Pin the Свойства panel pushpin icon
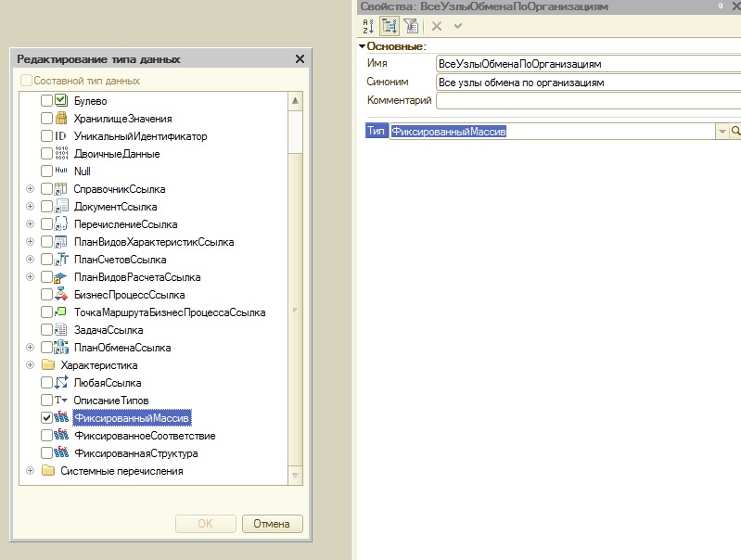The width and height of the screenshot is (741, 560). point(721,6)
